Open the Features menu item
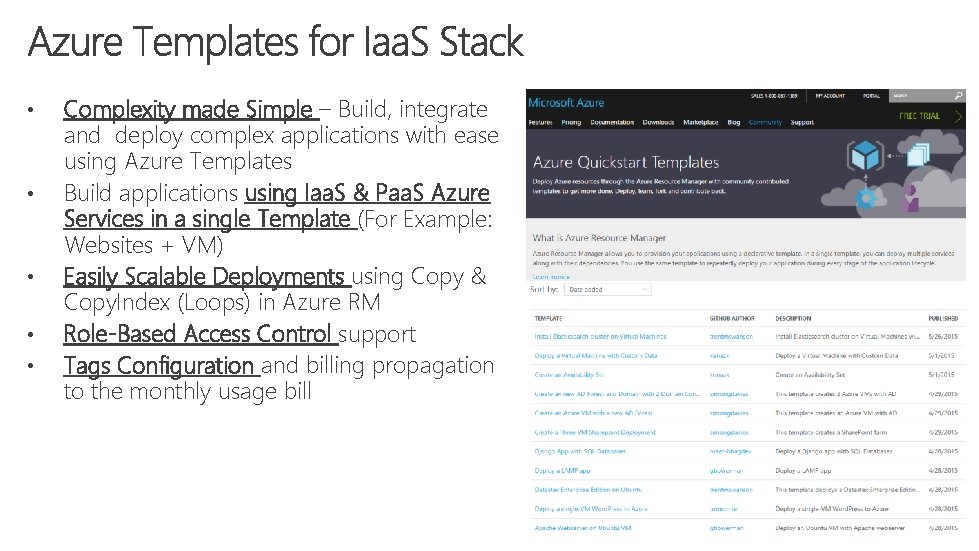Image resolution: width=979 pixels, height=551 pixels. point(540,122)
